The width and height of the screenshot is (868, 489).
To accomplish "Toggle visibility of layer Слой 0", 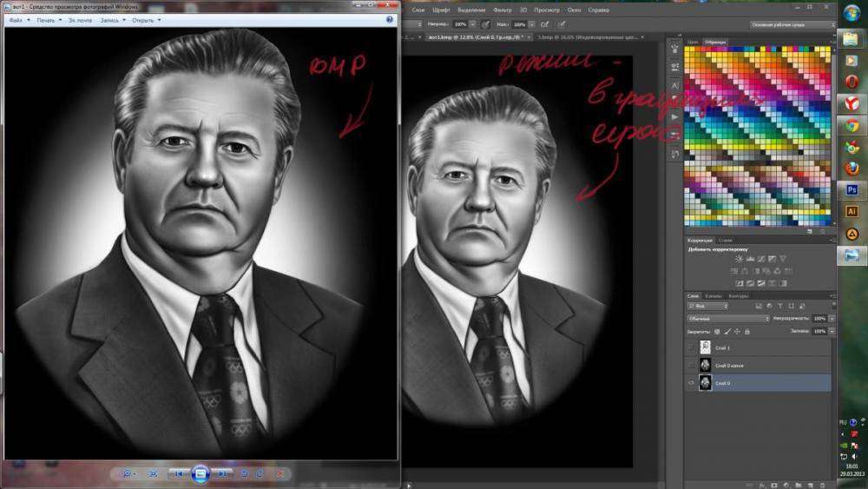I will click(691, 383).
